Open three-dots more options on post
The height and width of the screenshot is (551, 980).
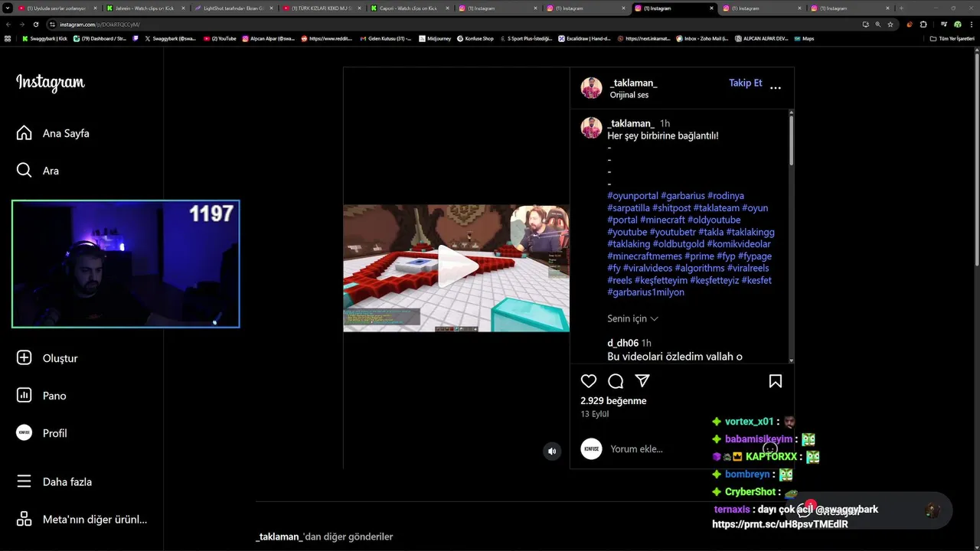[776, 88]
